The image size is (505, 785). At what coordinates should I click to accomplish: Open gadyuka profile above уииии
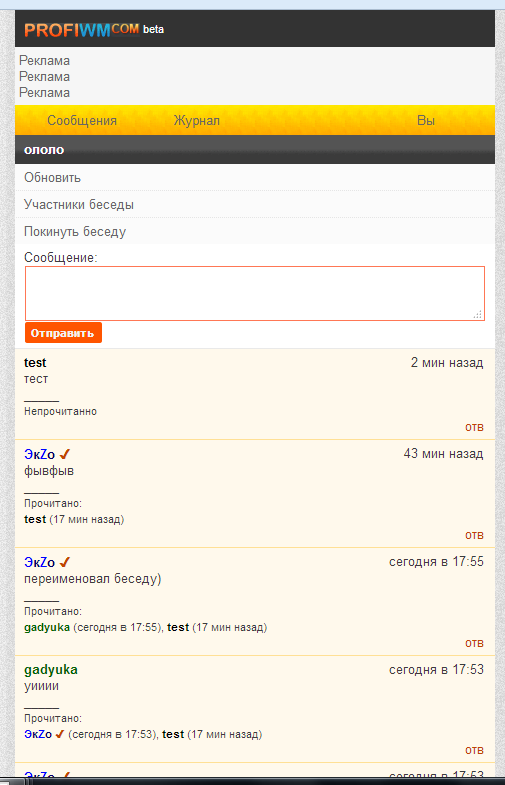51,670
